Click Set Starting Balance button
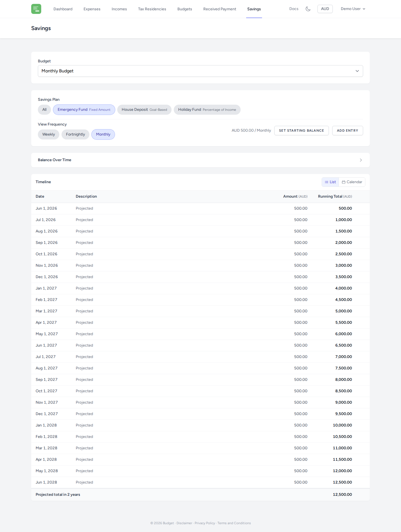Viewport: 401px width, 532px height. click(302, 131)
